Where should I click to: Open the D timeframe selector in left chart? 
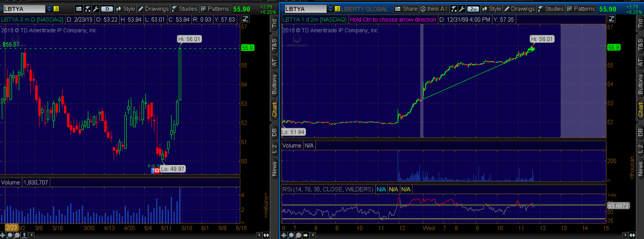click(107, 9)
